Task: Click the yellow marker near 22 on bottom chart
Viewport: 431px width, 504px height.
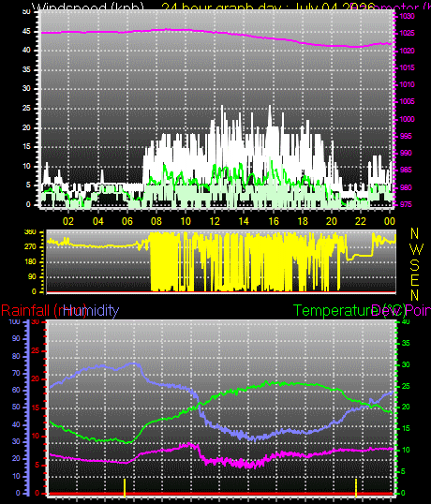Action: click(x=356, y=488)
